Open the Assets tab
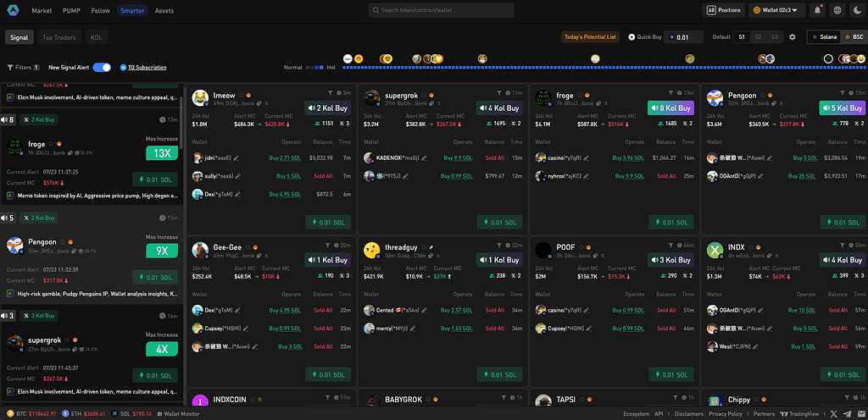The image size is (868, 420). pyautogui.click(x=164, y=10)
